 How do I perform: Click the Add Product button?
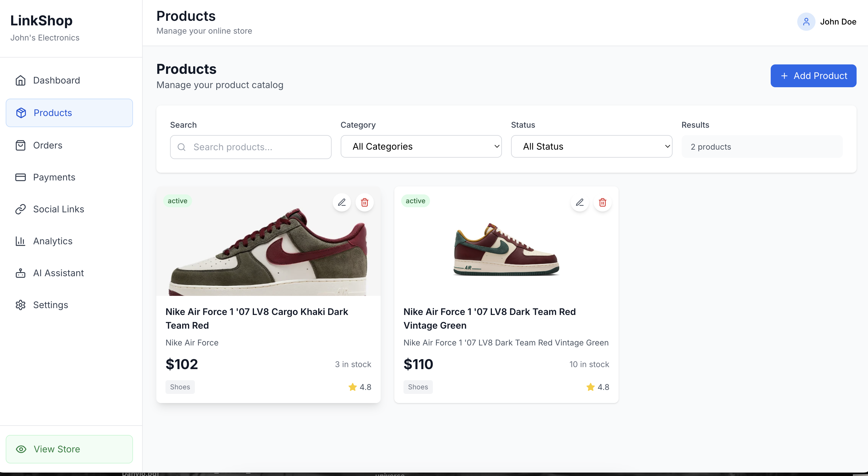click(813, 76)
